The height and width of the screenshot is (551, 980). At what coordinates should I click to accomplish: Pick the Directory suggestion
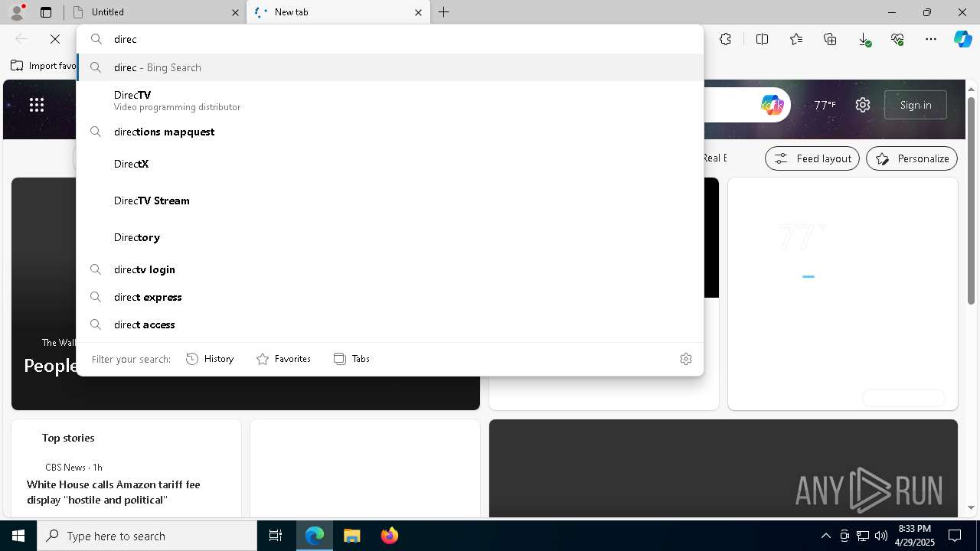[x=390, y=237]
